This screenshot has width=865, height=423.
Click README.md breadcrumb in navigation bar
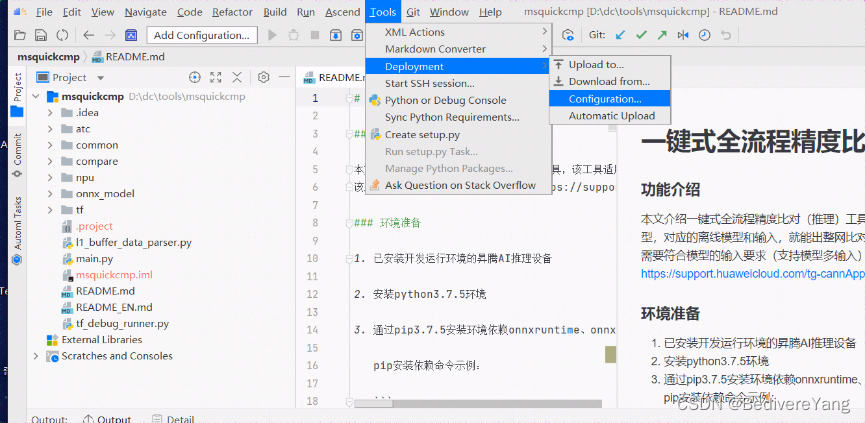coord(129,57)
